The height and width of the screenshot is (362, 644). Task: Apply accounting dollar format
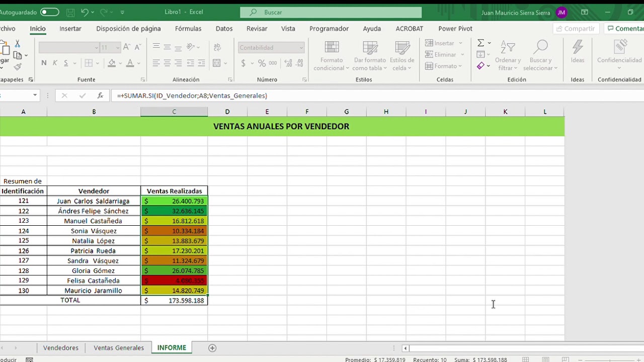[x=244, y=63]
